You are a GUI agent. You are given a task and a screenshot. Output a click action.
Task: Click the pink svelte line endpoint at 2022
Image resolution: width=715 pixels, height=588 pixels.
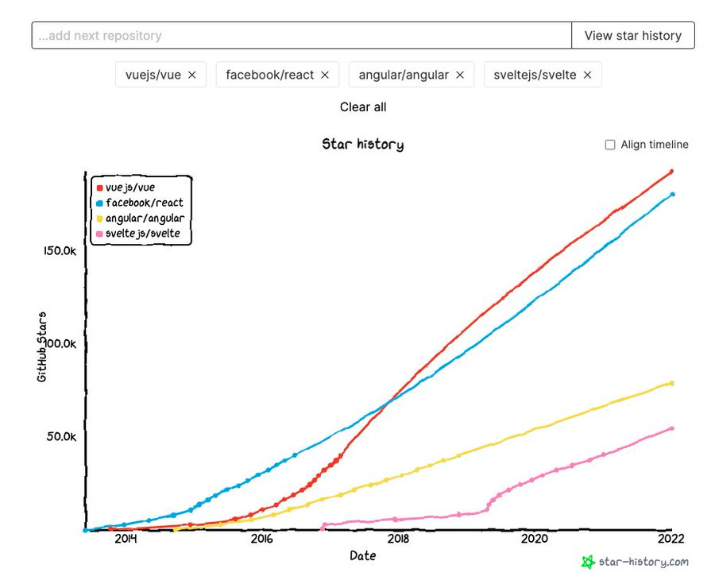coord(671,428)
